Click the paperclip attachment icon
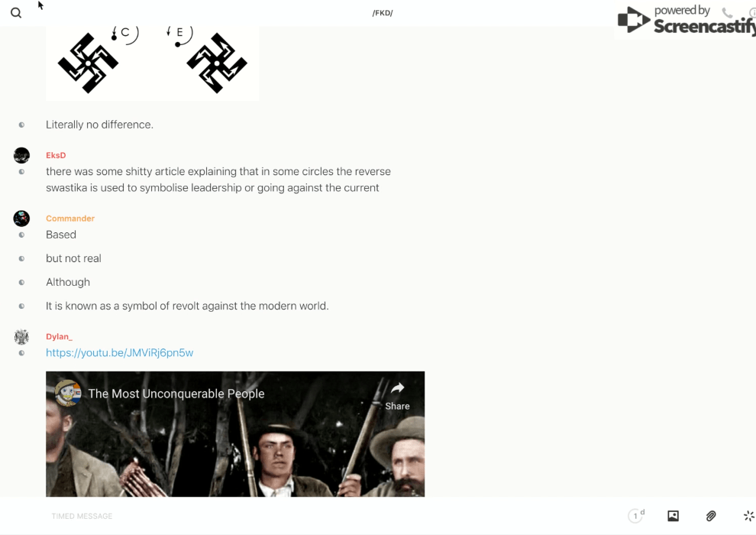This screenshot has width=756, height=535. pyautogui.click(x=711, y=516)
